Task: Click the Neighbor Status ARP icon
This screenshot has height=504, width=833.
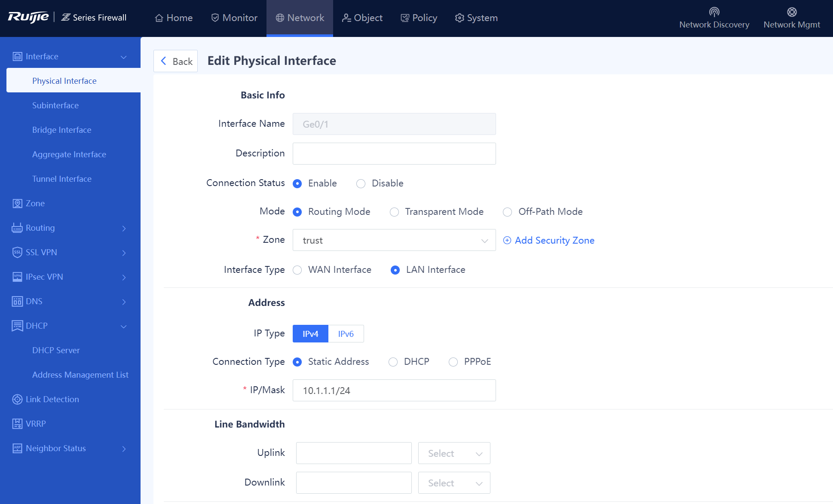Action: [17, 448]
